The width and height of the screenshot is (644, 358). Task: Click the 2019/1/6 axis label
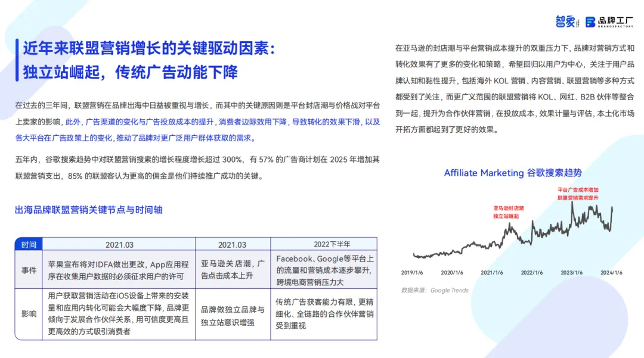[412, 273]
